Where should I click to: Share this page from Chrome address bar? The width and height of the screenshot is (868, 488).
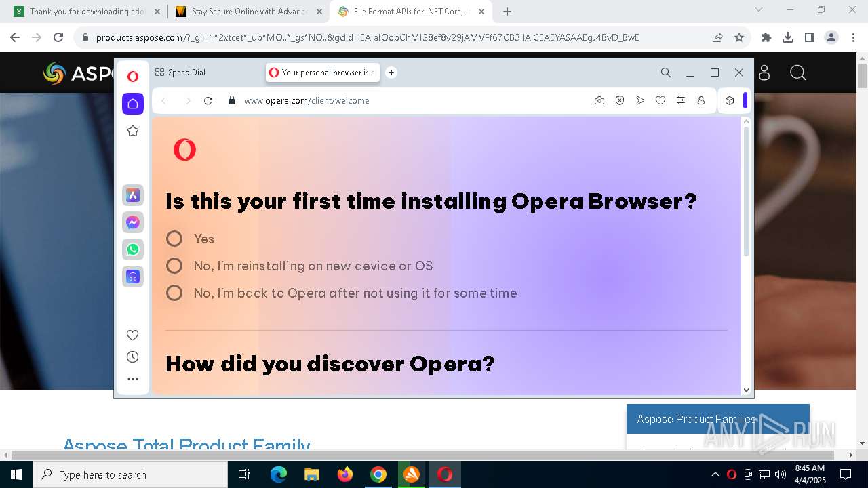[717, 38]
